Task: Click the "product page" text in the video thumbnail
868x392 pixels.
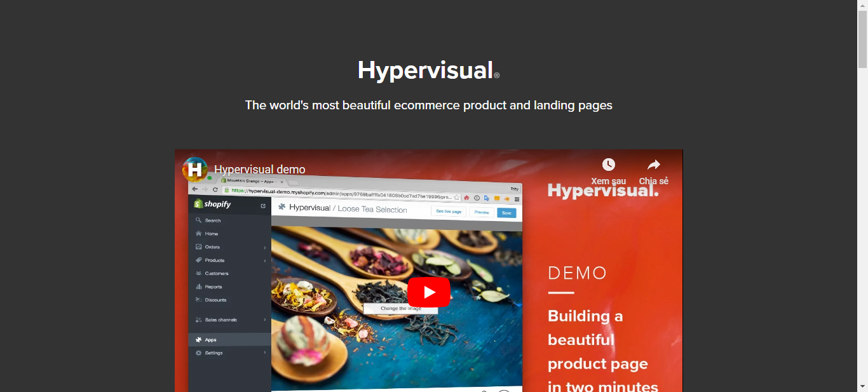Action: coord(598,364)
